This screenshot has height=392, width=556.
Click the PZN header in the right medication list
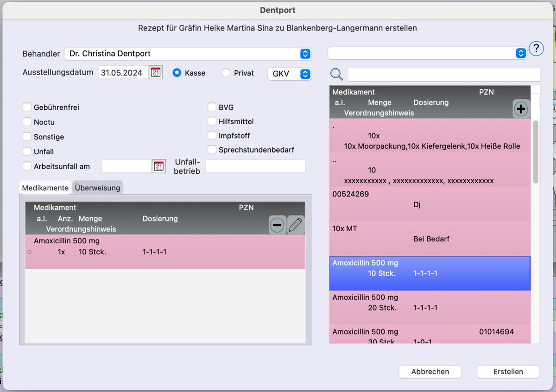coord(486,92)
